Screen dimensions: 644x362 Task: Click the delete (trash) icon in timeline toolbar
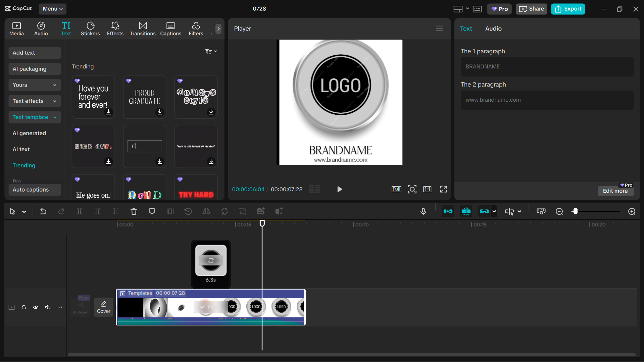[134, 211]
